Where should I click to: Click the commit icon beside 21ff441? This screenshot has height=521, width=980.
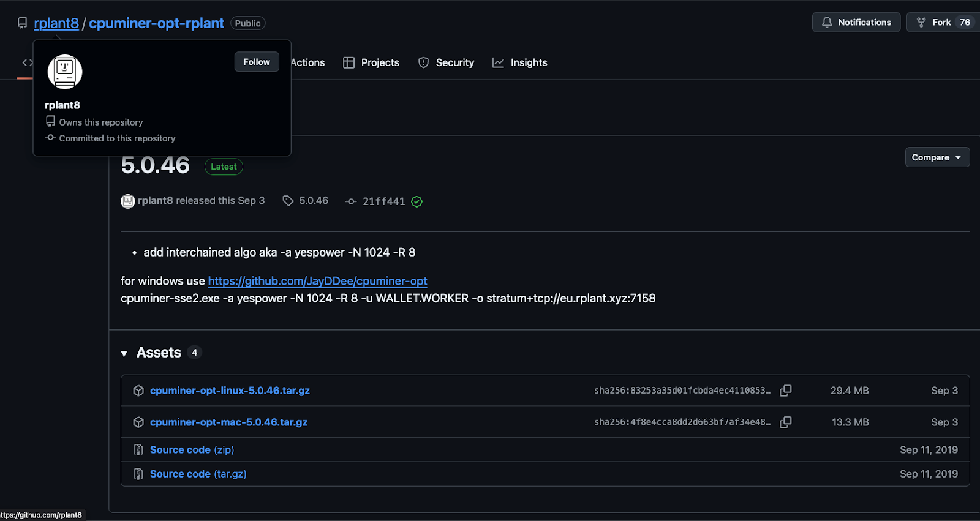pos(351,201)
